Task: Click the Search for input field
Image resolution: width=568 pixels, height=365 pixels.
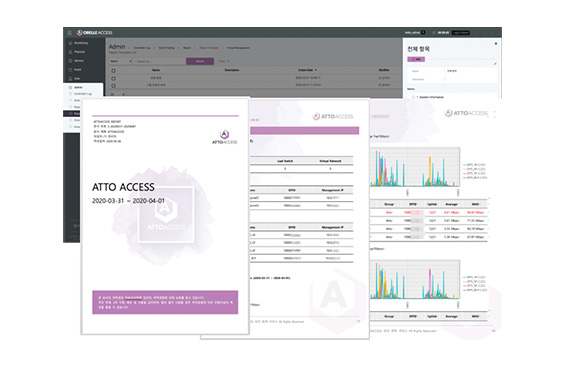Action: point(159,61)
